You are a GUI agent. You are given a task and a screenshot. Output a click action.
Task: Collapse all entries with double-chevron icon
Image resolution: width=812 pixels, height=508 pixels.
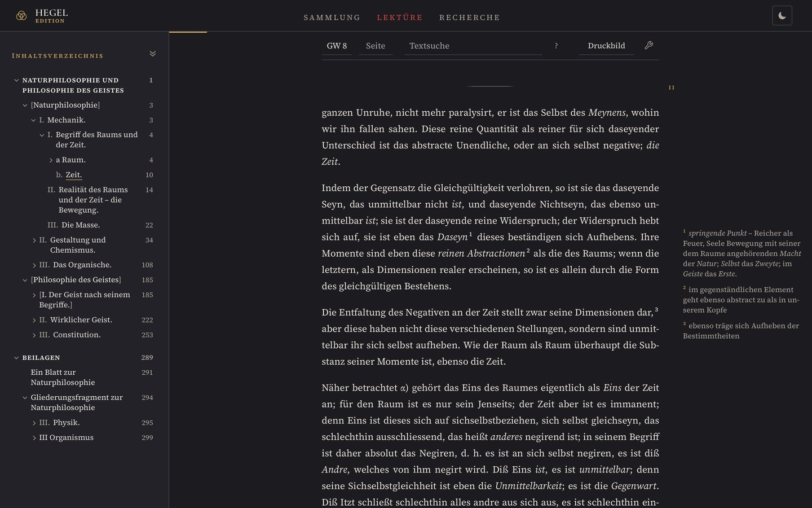tap(153, 54)
